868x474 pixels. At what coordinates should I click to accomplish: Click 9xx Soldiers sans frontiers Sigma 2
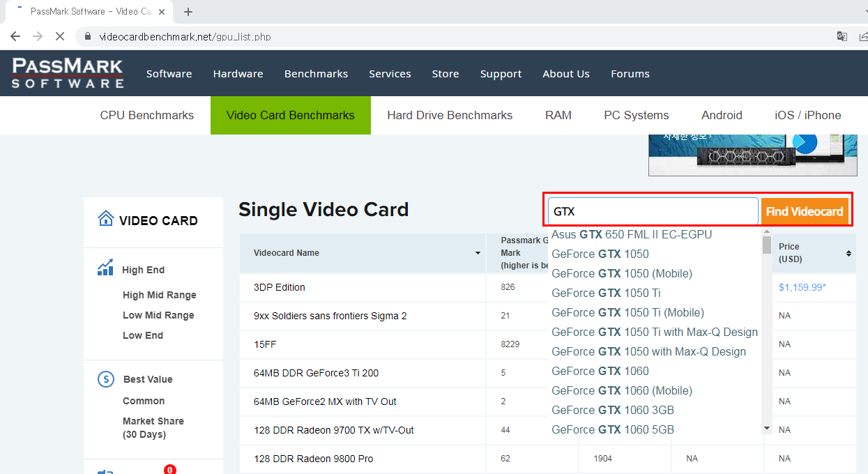[330, 316]
